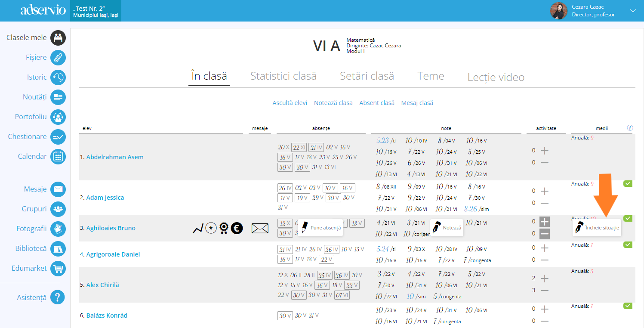Click Cezara Cazac profile photo
This screenshot has height=328, width=644.
click(x=559, y=11)
